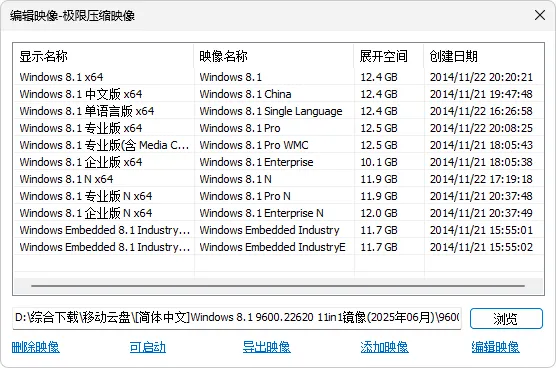This screenshot has height=368, width=556.
Task: Click the horizontal scrollbar of the list
Action: [278, 285]
